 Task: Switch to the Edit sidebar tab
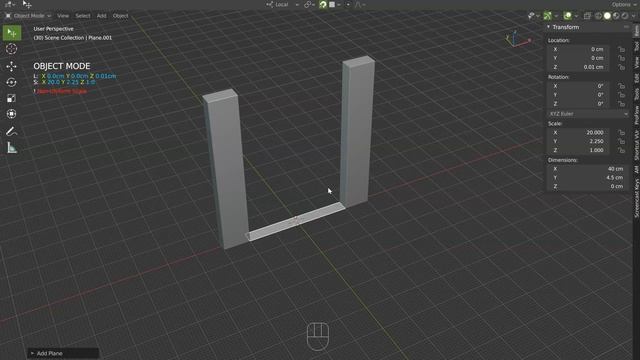click(x=636, y=78)
